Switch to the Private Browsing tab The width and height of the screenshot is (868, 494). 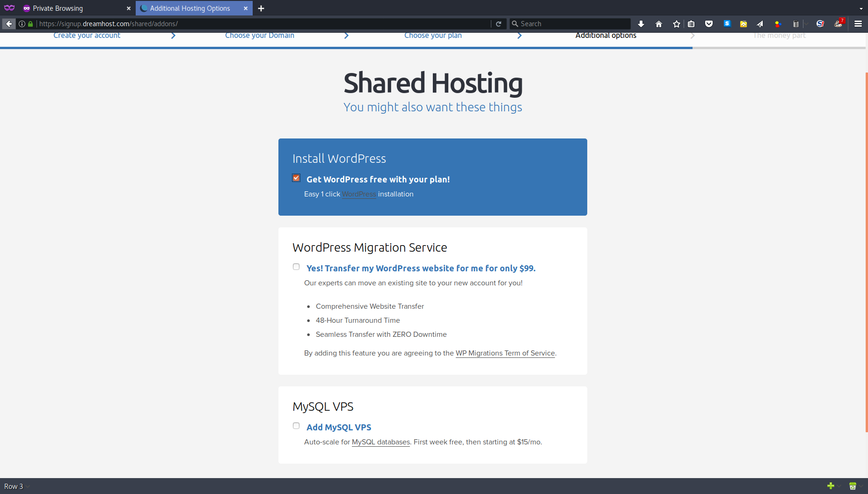(77, 8)
